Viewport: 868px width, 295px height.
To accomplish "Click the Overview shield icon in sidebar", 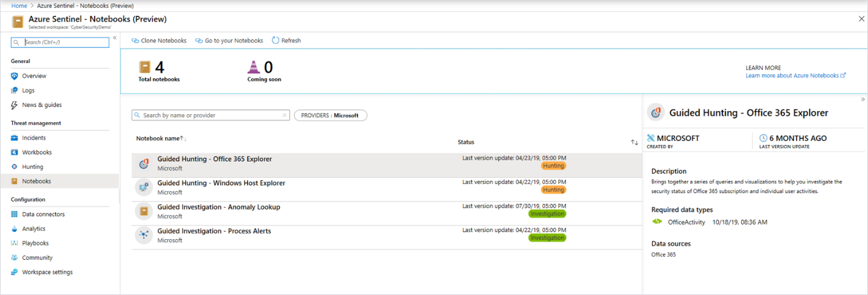I will pyautogui.click(x=15, y=76).
